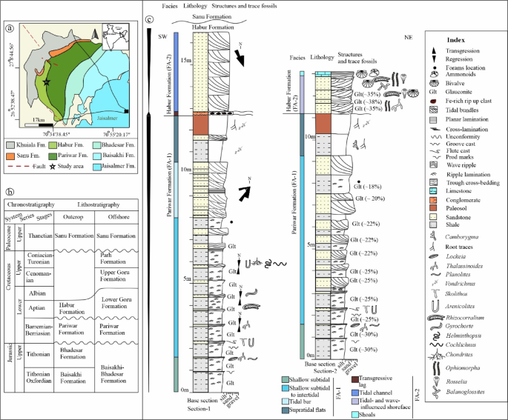
Task: Click the Shallow subtidal facies swatch
Action: click(286, 380)
